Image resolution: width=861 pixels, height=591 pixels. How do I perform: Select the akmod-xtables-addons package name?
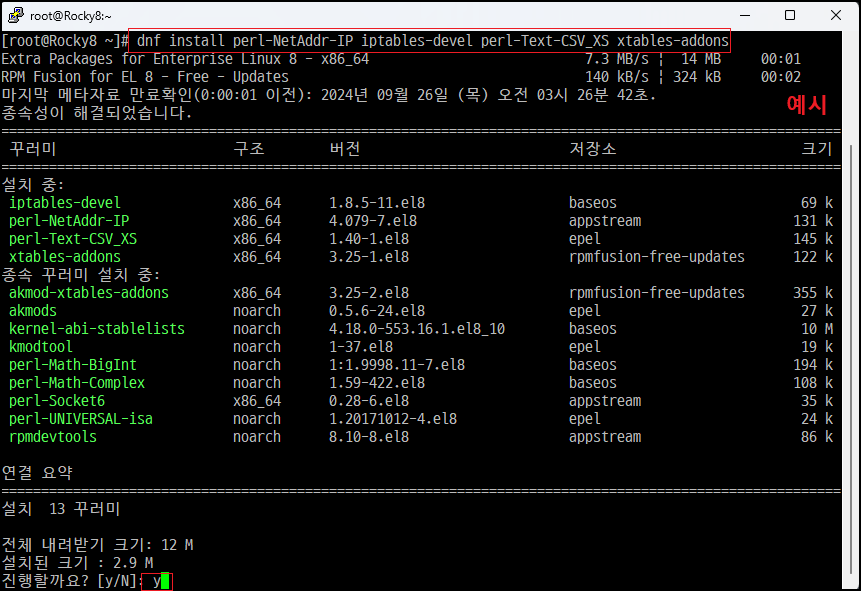tap(89, 293)
